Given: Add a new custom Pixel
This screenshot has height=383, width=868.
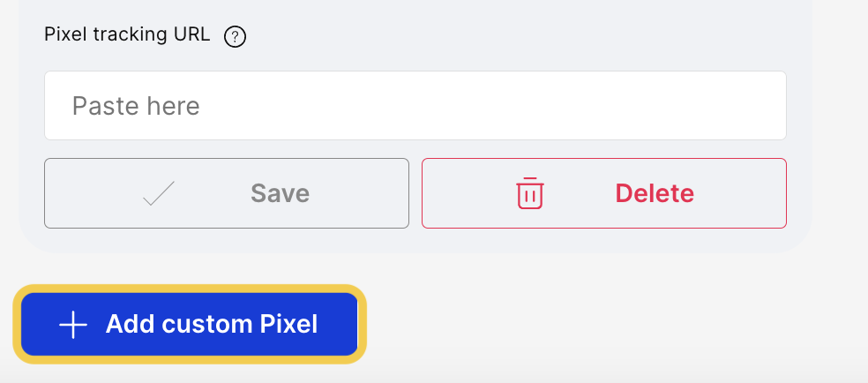Looking at the screenshot, I should click(x=190, y=325).
